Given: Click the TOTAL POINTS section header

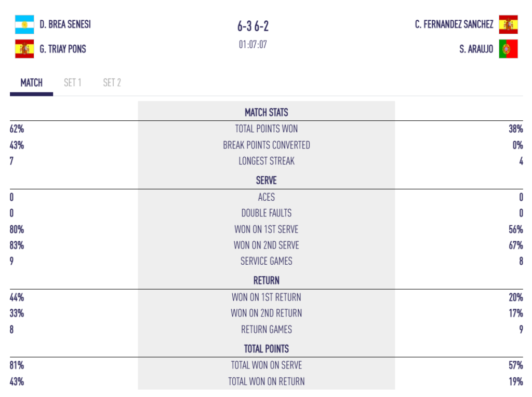Looking at the screenshot, I should tap(267, 349).
